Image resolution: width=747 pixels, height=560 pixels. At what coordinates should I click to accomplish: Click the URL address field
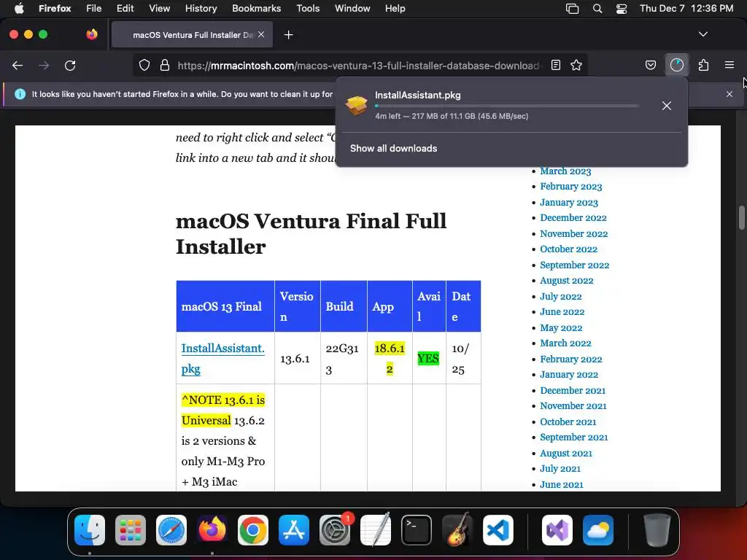pyautogui.click(x=358, y=65)
